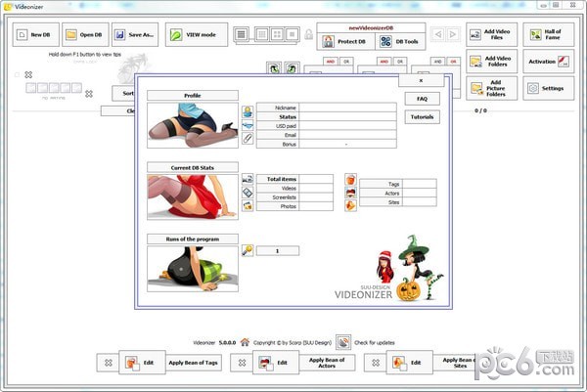This screenshot has width=587, height=392.
Task: Open the Settings panel
Action: (x=548, y=88)
